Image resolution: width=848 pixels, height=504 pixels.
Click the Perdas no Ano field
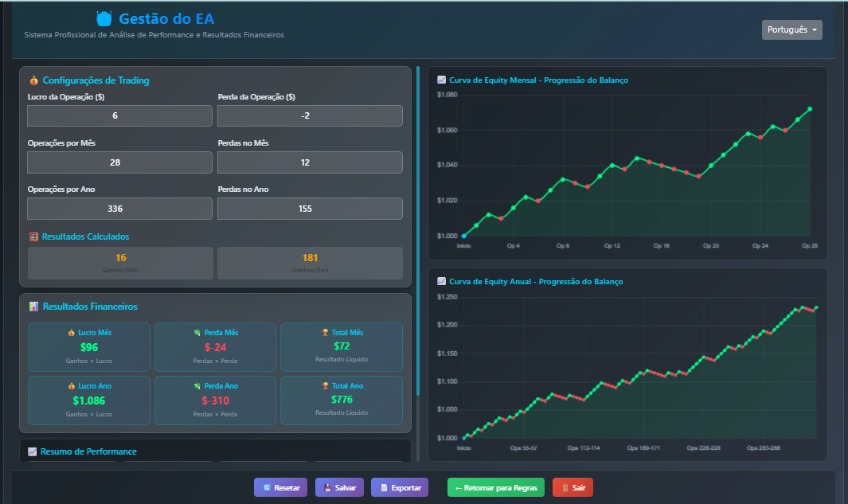pyautogui.click(x=310, y=209)
